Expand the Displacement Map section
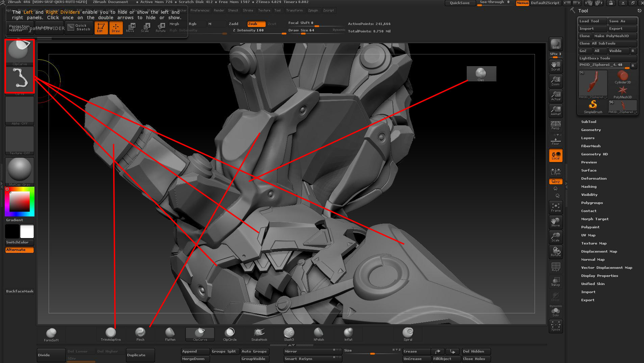 click(599, 251)
